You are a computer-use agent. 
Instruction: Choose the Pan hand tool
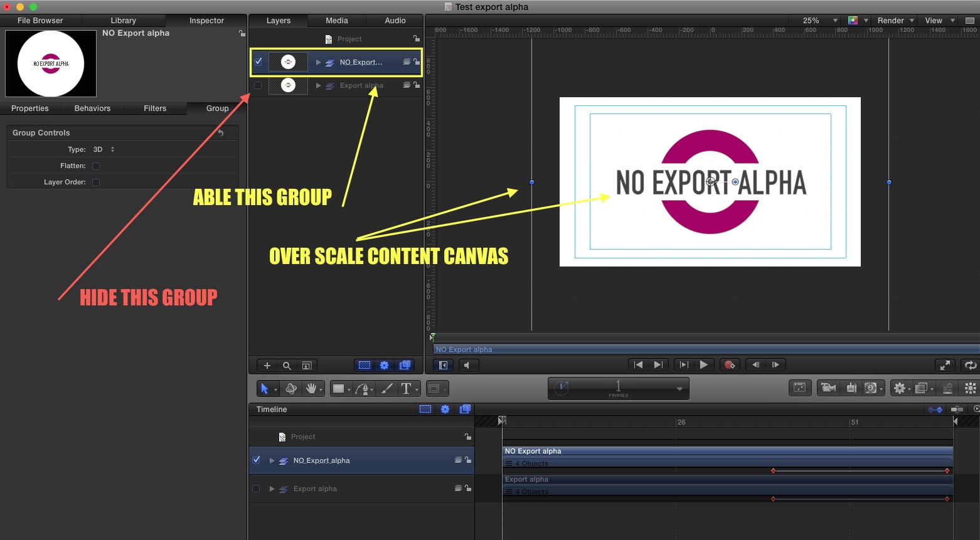point(311,389)
